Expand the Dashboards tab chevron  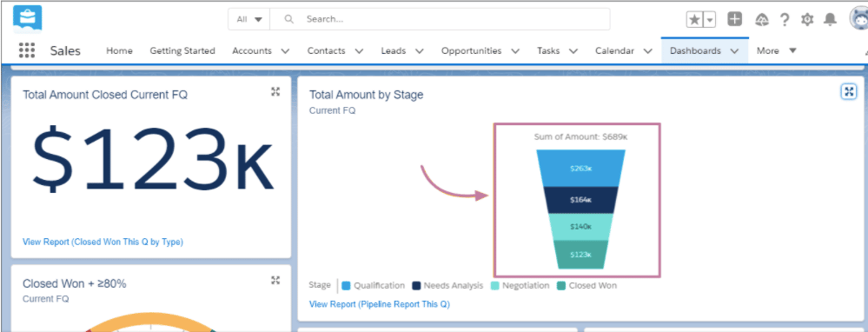(x=734, y=51)
